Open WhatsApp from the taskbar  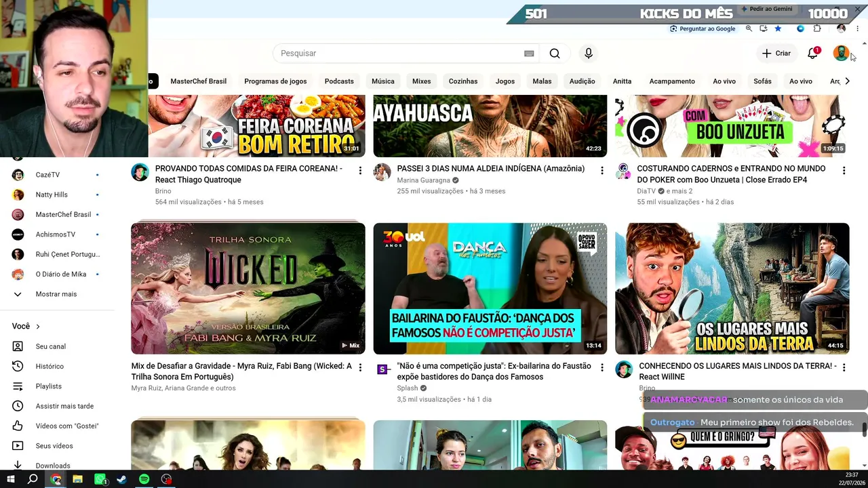pos(100,479)
